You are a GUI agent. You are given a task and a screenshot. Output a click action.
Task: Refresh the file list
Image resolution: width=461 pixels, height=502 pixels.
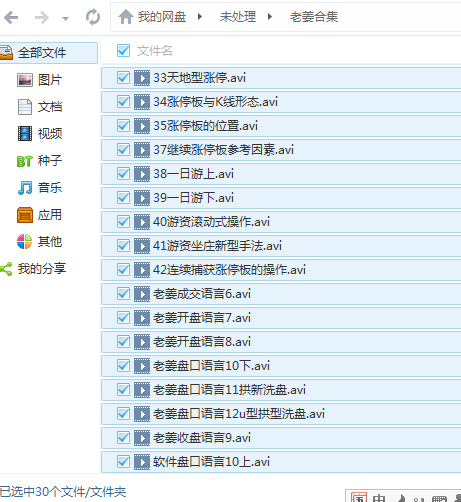(x=93, y=17)
